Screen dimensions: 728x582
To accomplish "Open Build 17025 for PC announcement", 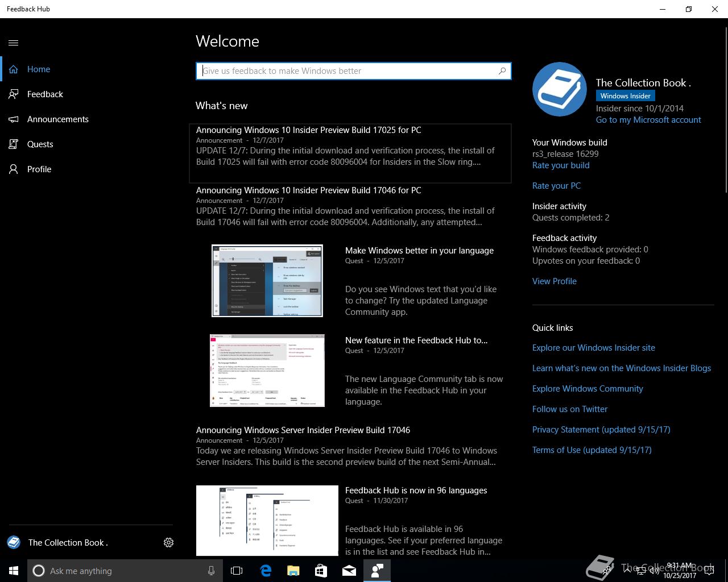I will (350, 153).
